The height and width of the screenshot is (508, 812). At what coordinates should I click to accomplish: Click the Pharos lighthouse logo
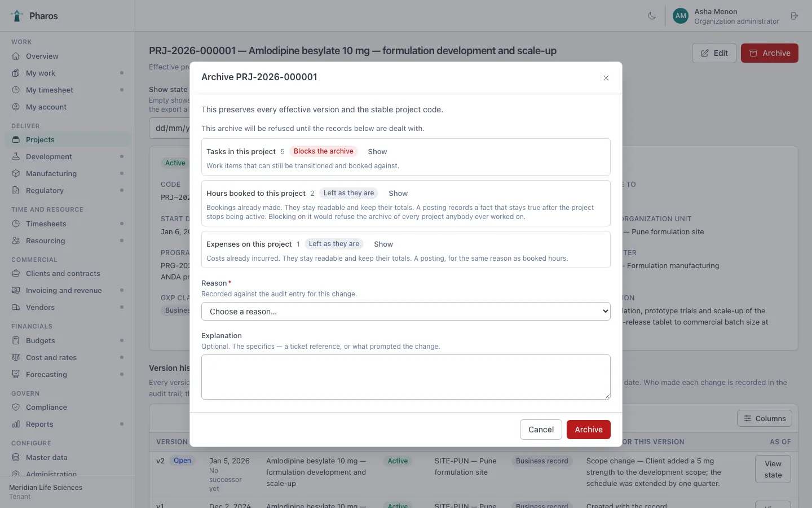pos(17,16)
